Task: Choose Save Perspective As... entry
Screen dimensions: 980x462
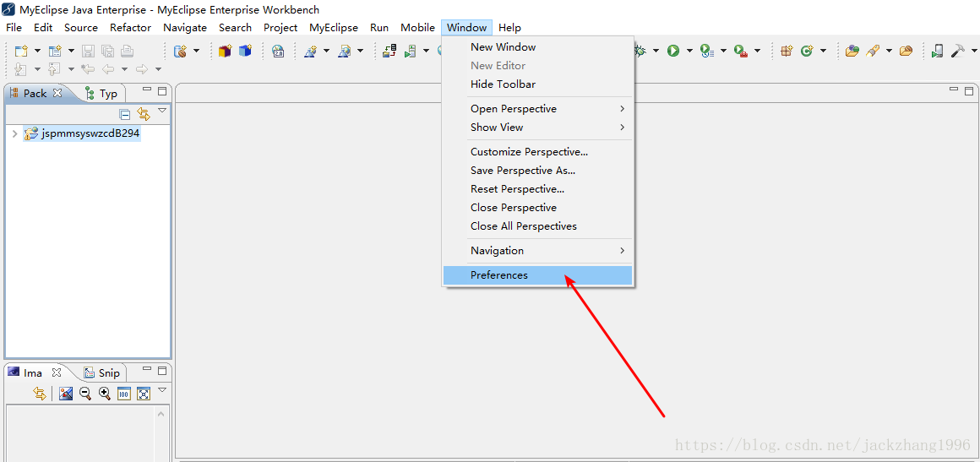Action: [537, 170]
